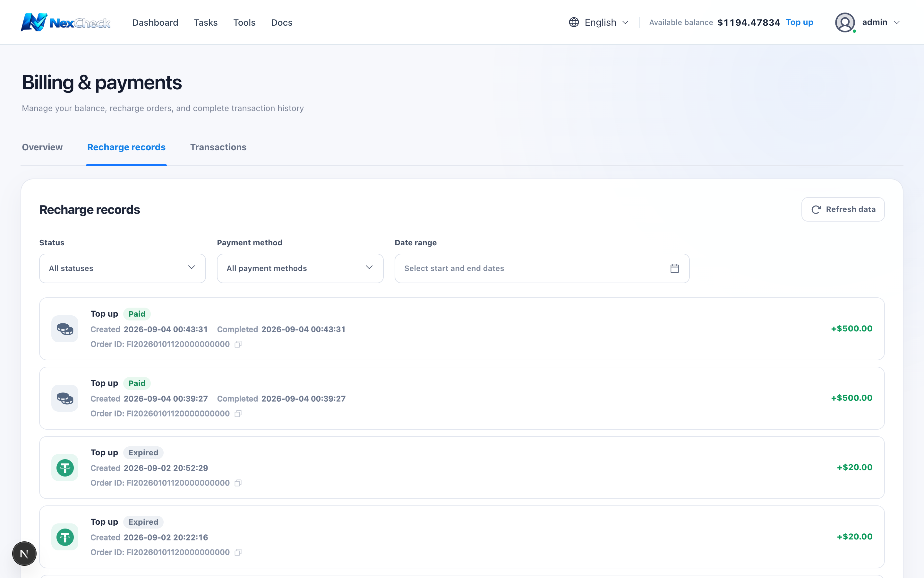The width and height of the screenshot is (924, 578).
Task: Click the NexCheck logo
Action: (66, 22)
